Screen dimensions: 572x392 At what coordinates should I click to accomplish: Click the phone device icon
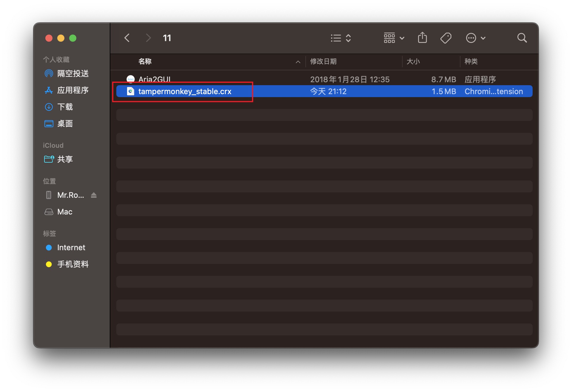(x=49, y=195)
